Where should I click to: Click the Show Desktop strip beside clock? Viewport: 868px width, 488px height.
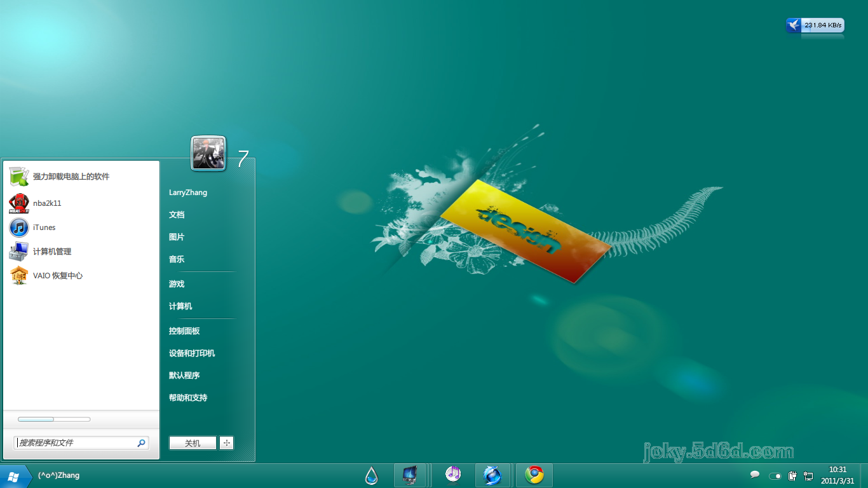coord(864,476)
